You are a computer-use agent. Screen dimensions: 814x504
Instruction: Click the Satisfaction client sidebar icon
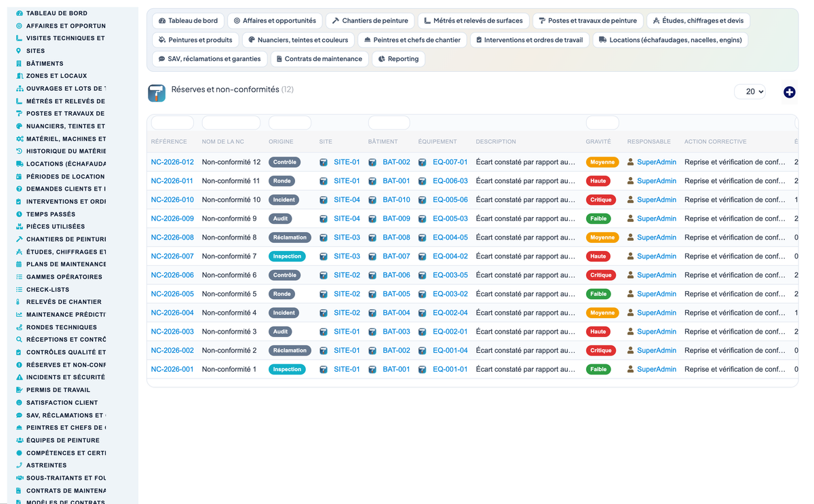pyautogui.click(x=19, y=402)
